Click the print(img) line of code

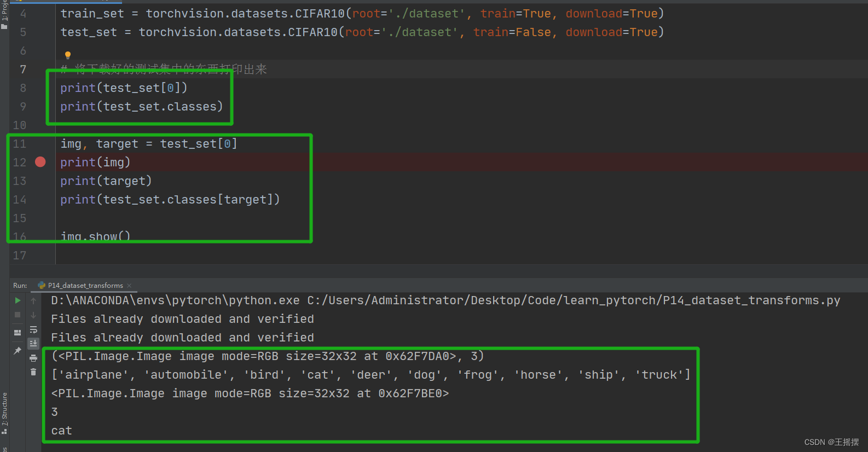tap(95, 162)
